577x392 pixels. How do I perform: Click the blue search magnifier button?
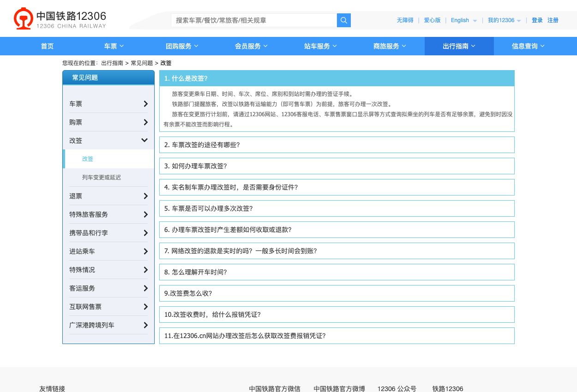click(x=344, y=20)
